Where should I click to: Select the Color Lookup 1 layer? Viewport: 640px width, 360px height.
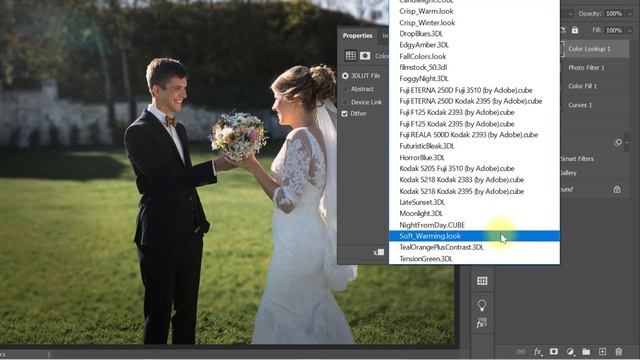(596, 49)
